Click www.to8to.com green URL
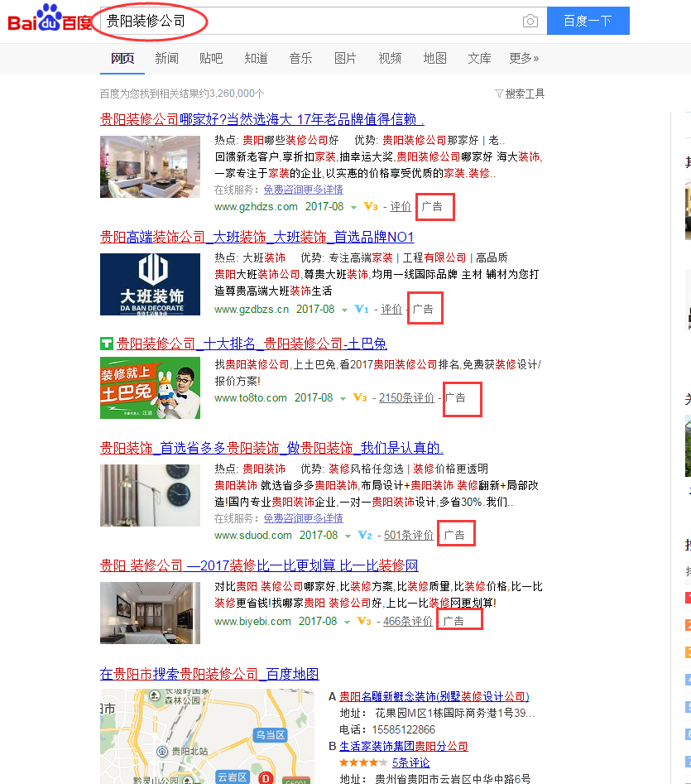This screenshot has width=691, height=784. 251,398
